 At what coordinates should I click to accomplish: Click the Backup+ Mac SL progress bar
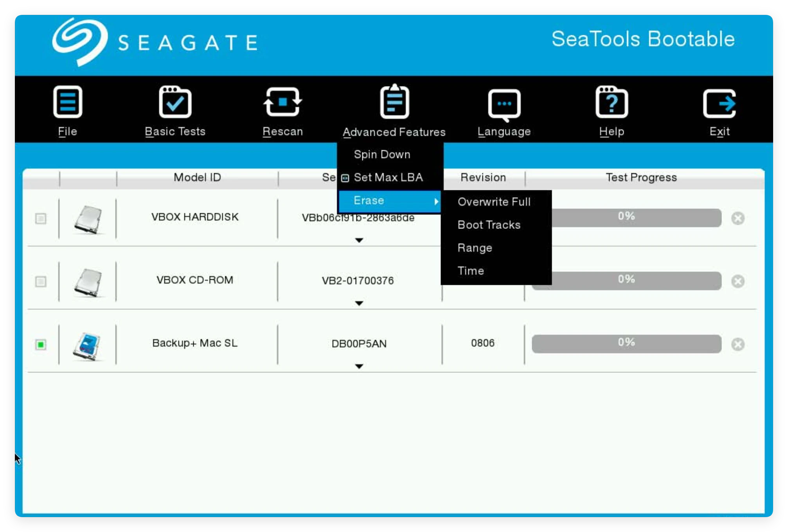pyautogui.click(x=626, y=343)
